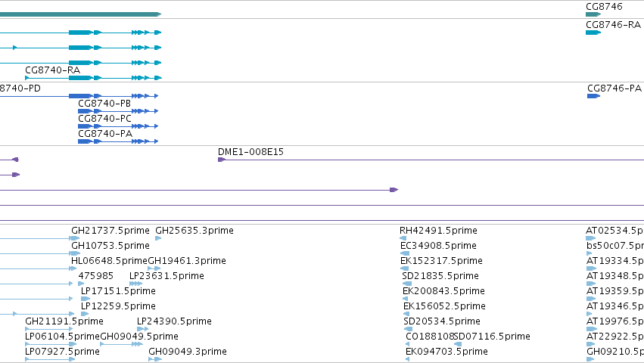Screen dimensions: 644x363
Task: Select the GH25635.3prime EST arrow
Action: tap(158, 238)
